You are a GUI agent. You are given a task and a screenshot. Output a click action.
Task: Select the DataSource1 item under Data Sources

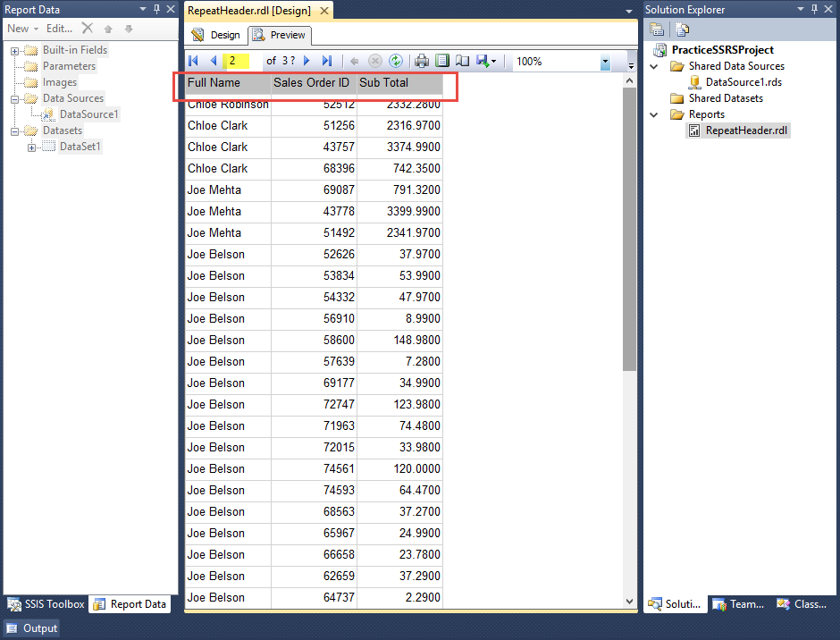pos(88,114)
